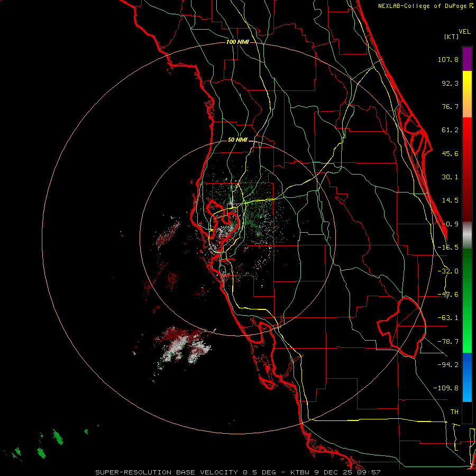Click the 100 NMI range ring label
476x476 pixels.
pyautogui.click(x=237, y=42)
